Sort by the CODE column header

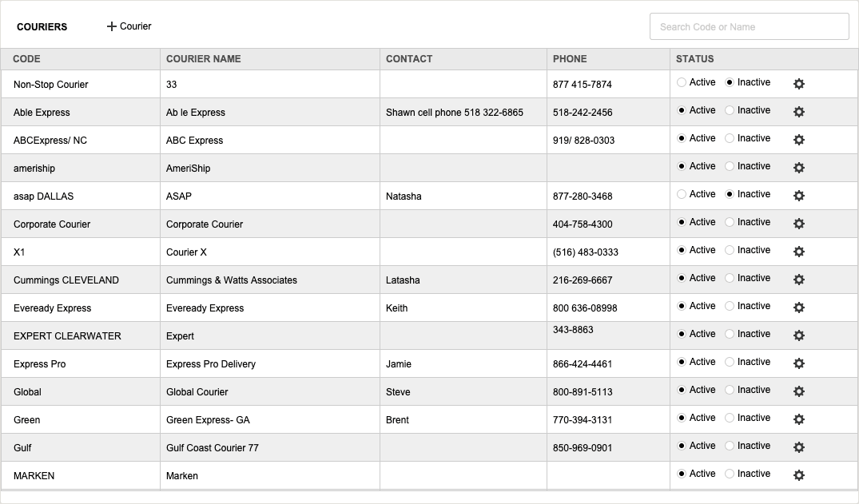click(27, 59)
